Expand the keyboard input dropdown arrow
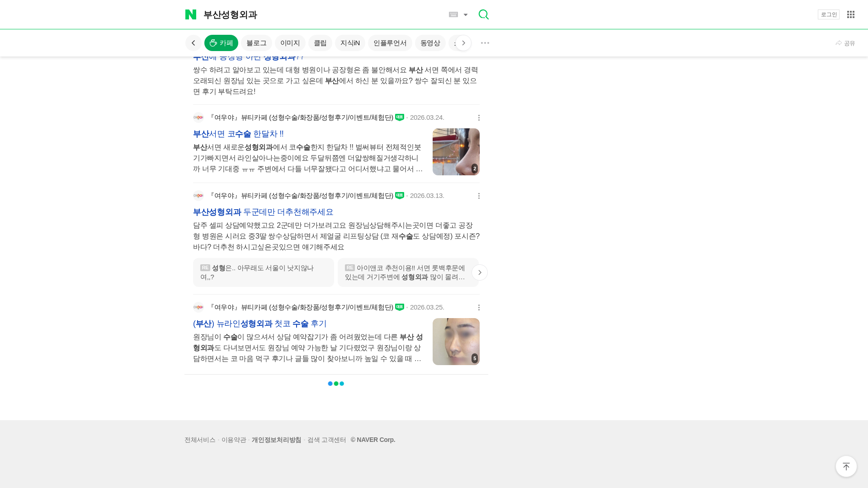 pyautogui.click(x=465, y=15)
